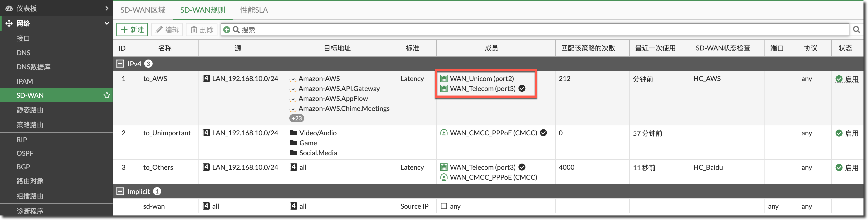Click the WAN_Unicom (port2) interface icon
This screenshot has width=868, height=220.
coord(444,79)
